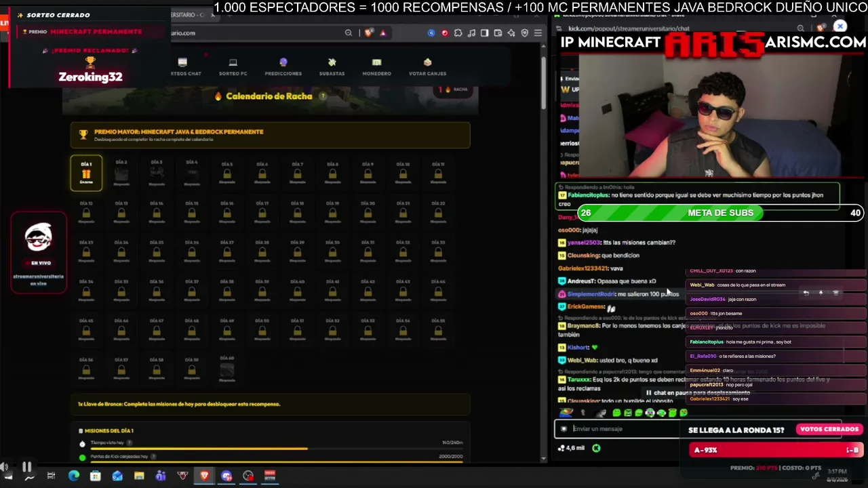Select the locked Día 12 card
The image size is (868, 488).
click(x=86, y=212)
